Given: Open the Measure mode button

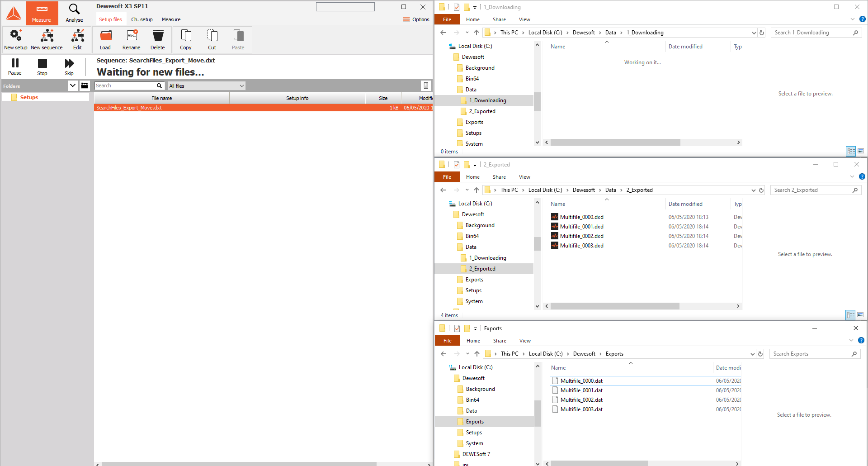Looking at the screenshot, I should 42,13.
